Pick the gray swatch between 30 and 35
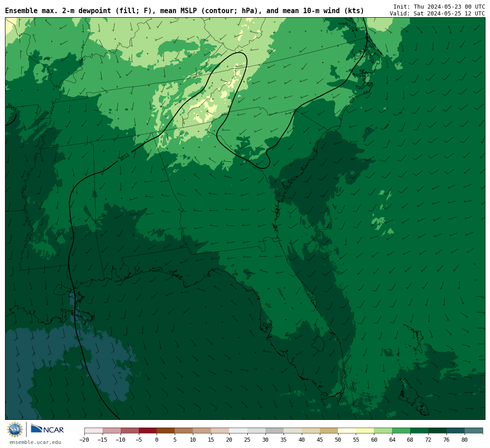This screenshot has width=490, height=448. click(x=274, y=431)
